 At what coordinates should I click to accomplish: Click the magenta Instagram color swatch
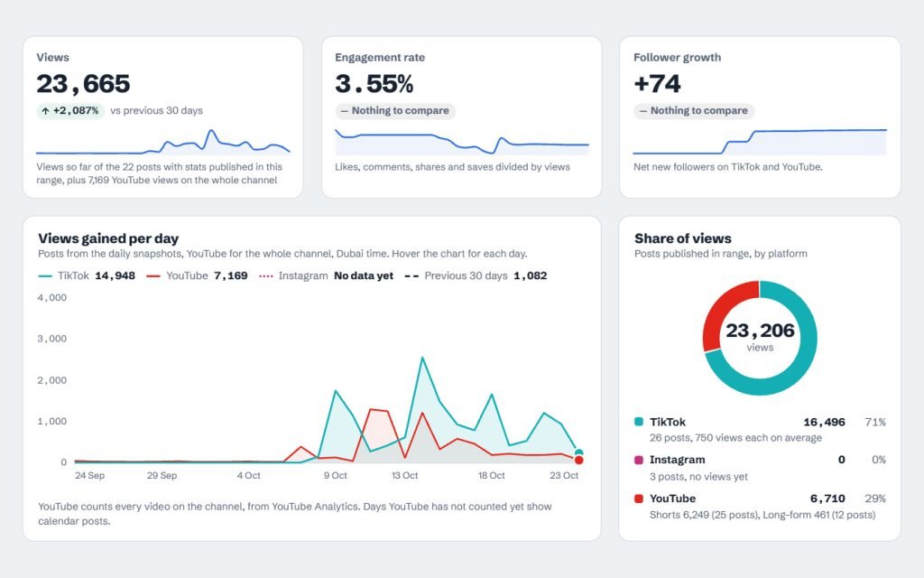click(x=639, y=460)
